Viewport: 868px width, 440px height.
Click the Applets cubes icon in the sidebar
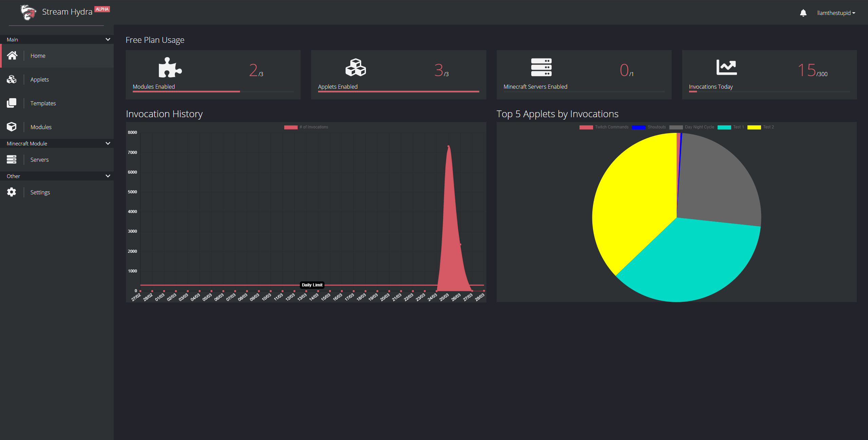tap(12, 80)
